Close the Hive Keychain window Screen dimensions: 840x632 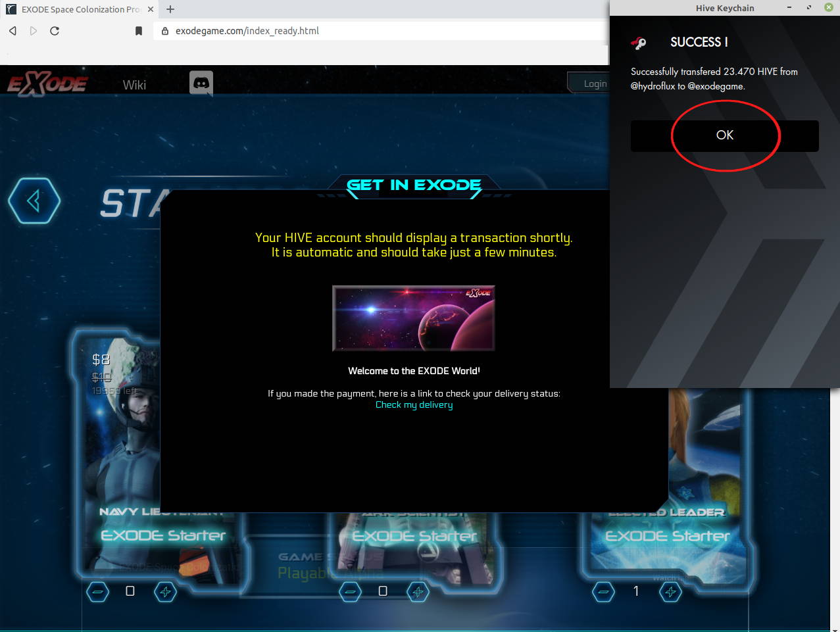point(829,7)
